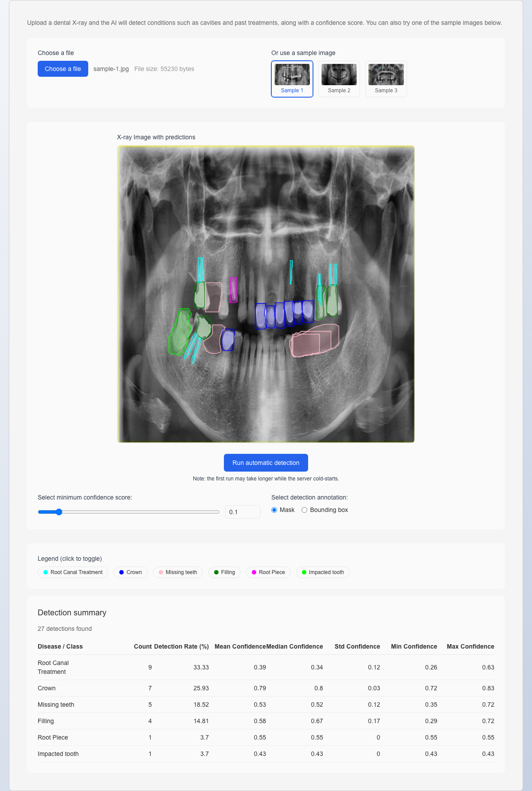Click the Missing teeth row label in table

tap(56, 704)
